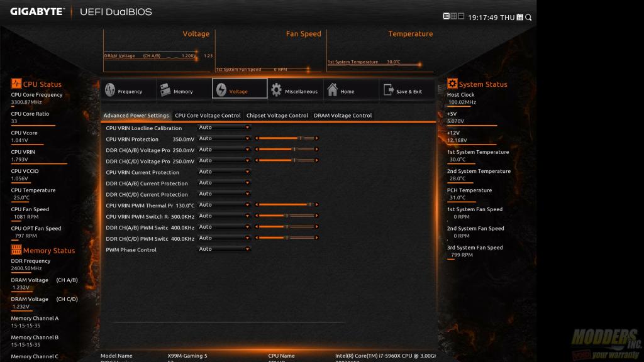Click the magnifier search icon
Viewport: 644px width, 362px height.
tap(528, 18)
